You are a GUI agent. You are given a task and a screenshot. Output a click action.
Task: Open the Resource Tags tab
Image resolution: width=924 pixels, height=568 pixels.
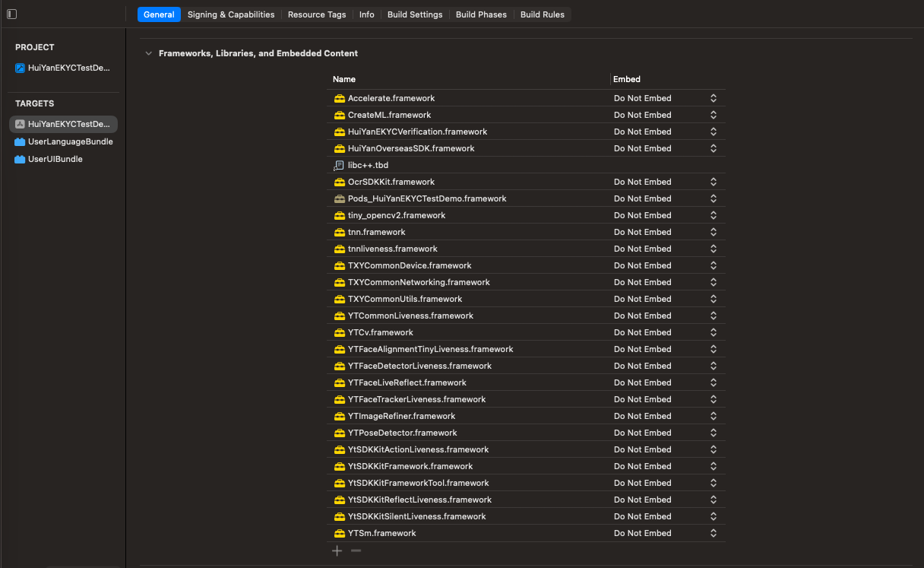317,14
